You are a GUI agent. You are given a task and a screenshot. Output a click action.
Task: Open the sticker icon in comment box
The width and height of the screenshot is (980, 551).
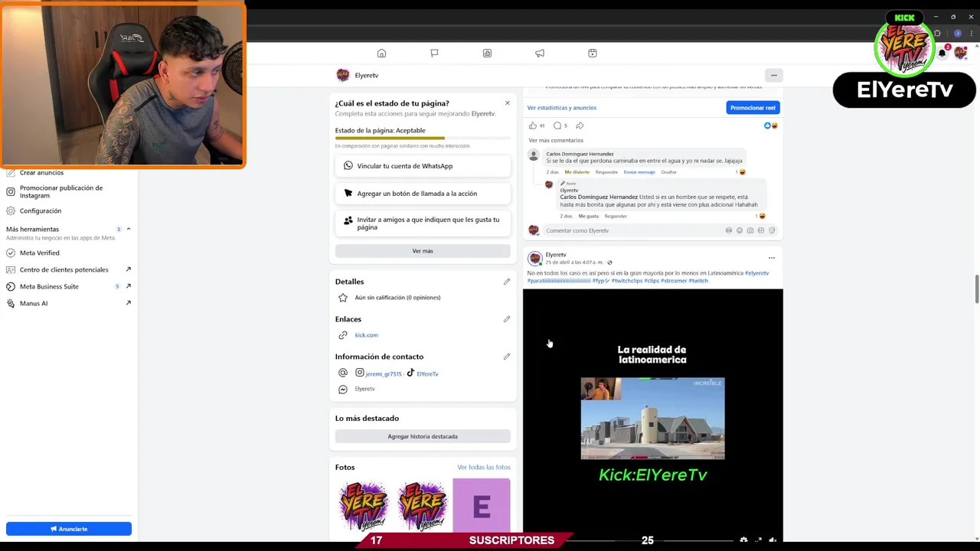coord(771,230)
